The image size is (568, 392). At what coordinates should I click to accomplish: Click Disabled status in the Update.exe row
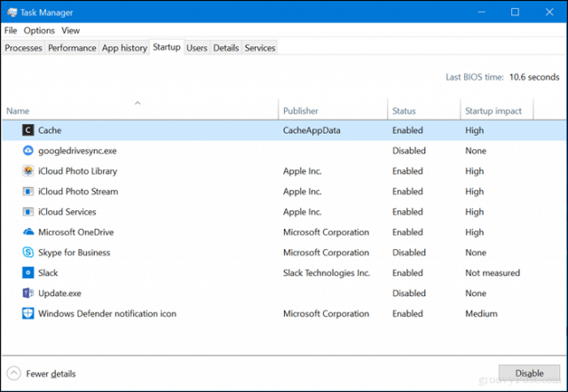click(x=409, y=294)
